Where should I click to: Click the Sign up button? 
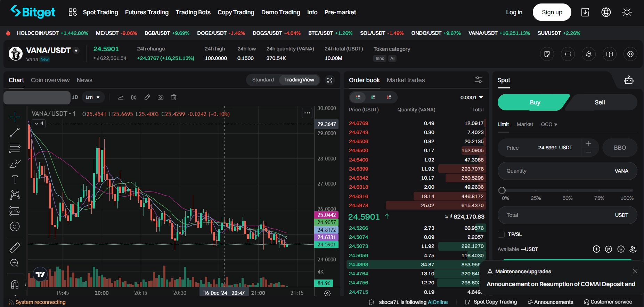pos(552,12)
